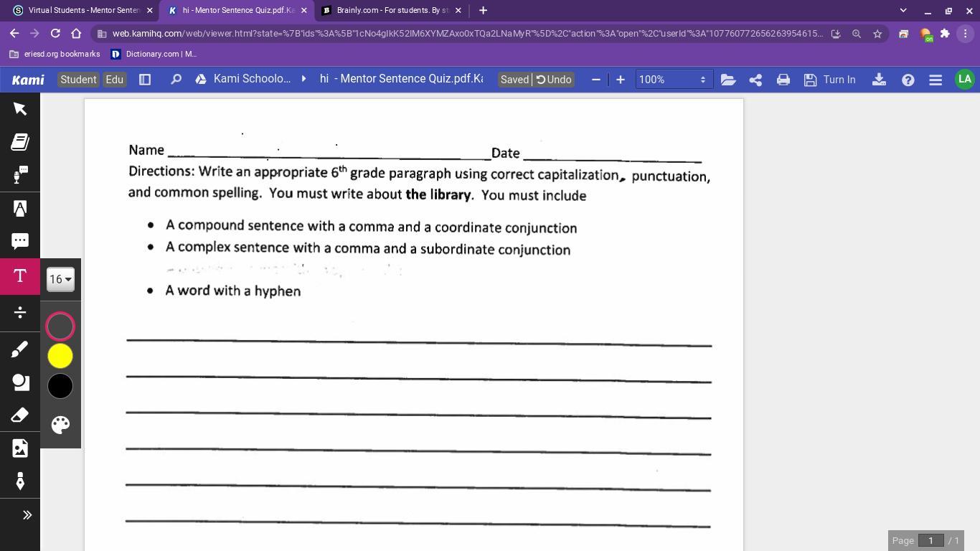Screen dimensions: 980x551
Task: Click the Text Box tool
Action: (20, 276)
